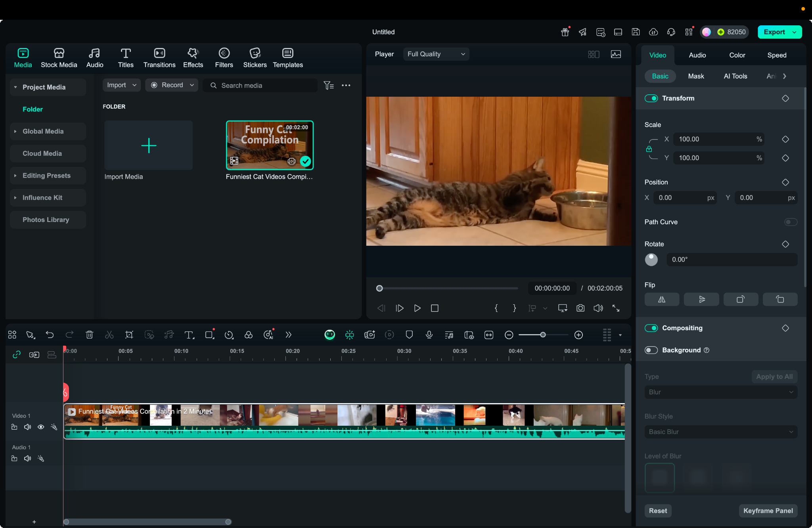Select the Funniest Cat Videos thumbnail
This screenshot has width=812, height=528.
[270, 145]
